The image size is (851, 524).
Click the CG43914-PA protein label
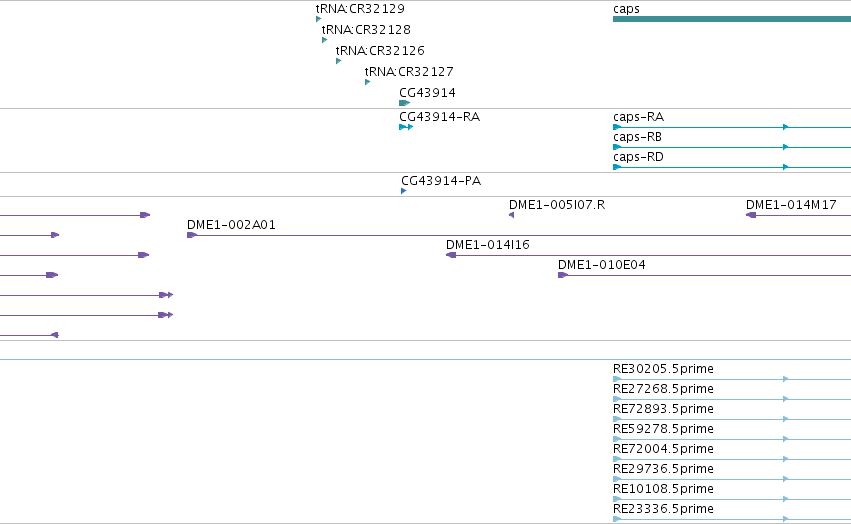pyautogui.click(x=441, y=181)
